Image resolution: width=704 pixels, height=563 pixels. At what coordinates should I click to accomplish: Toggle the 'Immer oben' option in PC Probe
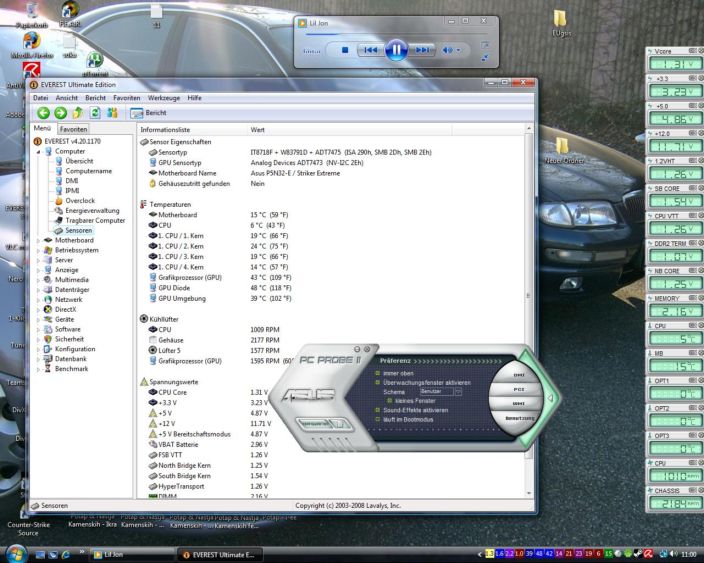(378, 372)
